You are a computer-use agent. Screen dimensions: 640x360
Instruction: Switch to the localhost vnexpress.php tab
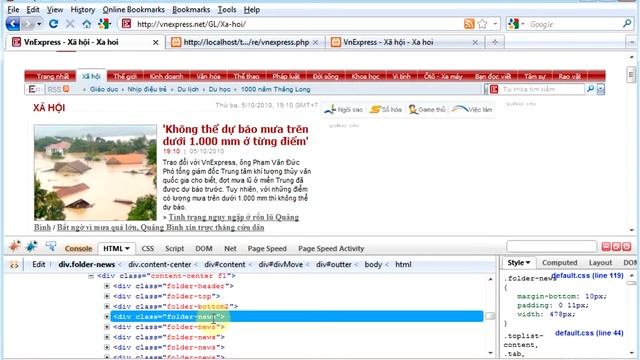tap(246, 42)
